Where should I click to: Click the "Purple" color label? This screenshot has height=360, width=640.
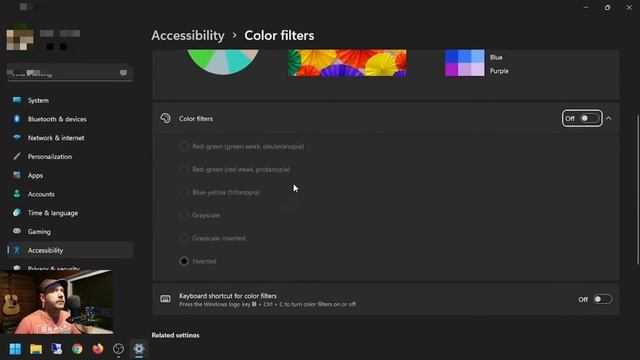499,71
